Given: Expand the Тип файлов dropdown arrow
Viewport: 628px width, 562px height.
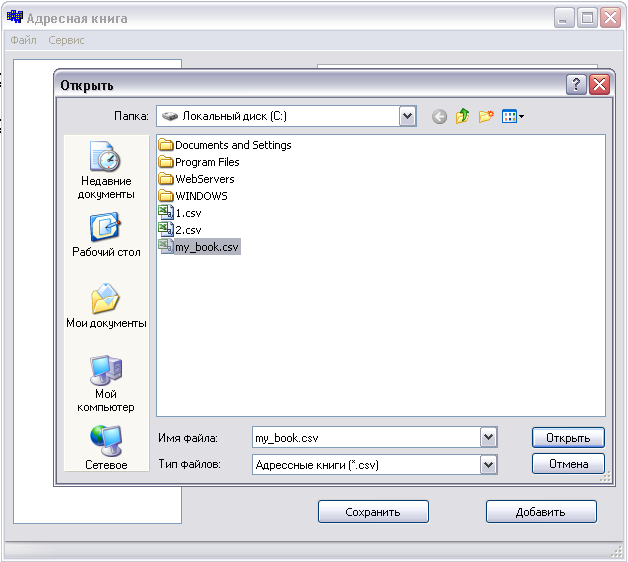Looking at the screenshot, I should point(488,465).
